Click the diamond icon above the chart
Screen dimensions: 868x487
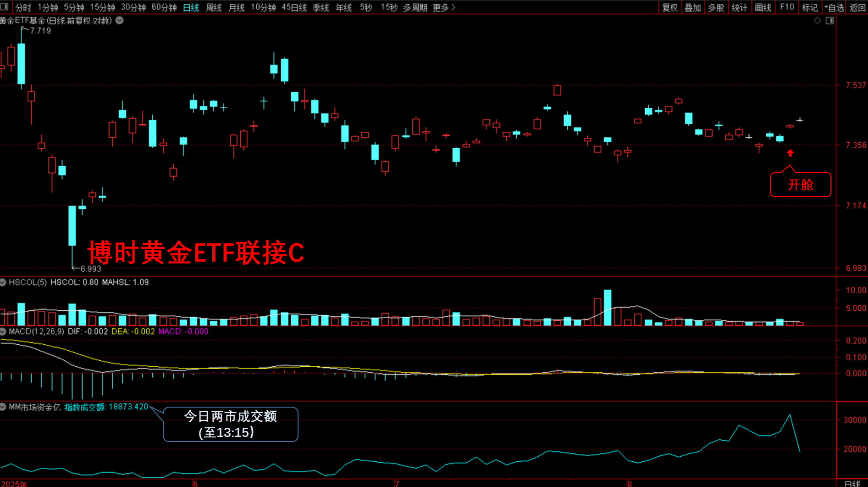tap(817, 21)
